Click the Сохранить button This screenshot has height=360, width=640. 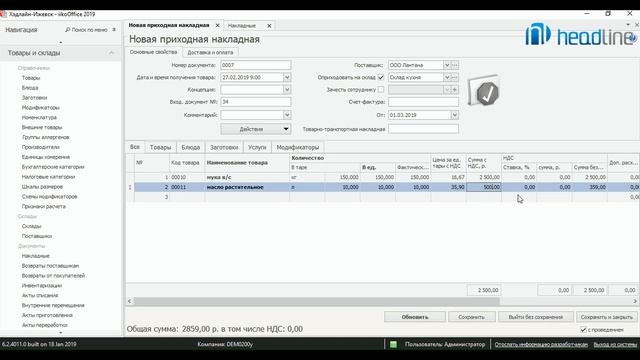tap(471, 317)
